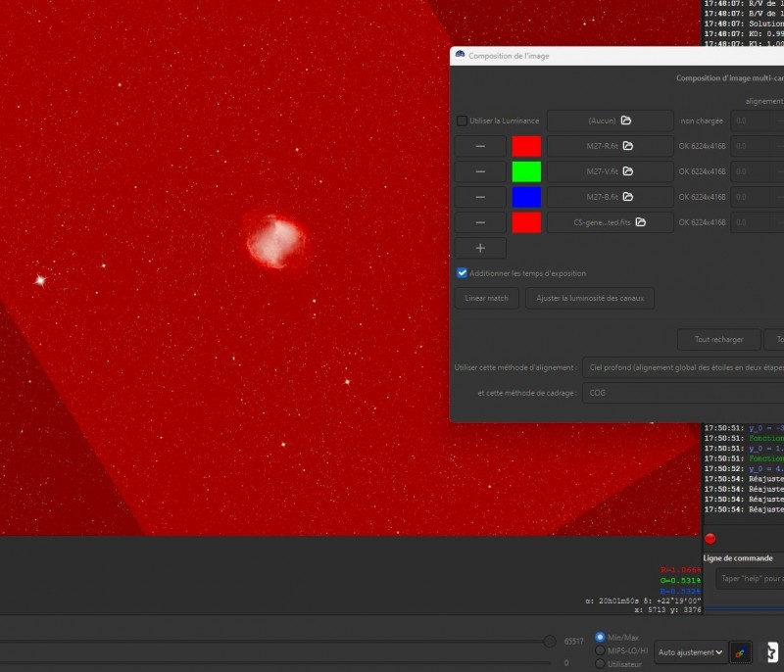The width and height of the screenshot is (784, 672).
Task: Select the Min/Max display mode
Action: (600, 638)
